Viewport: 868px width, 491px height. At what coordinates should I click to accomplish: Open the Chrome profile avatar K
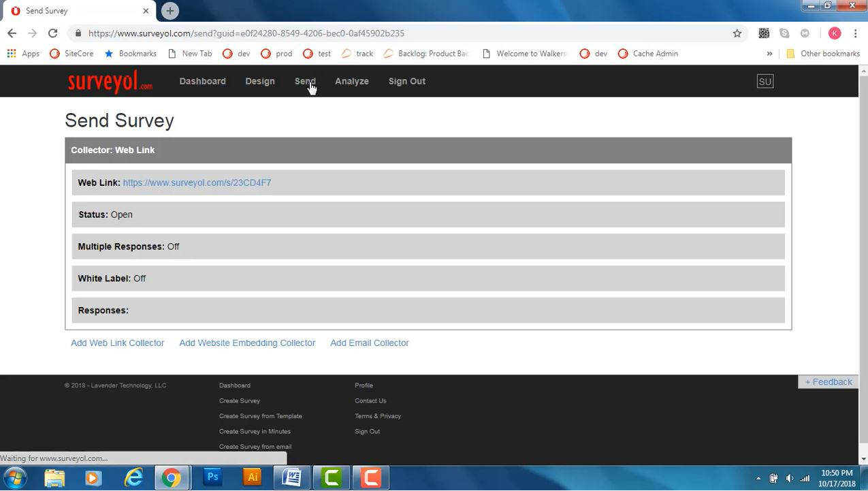click(x=835, y=33)
